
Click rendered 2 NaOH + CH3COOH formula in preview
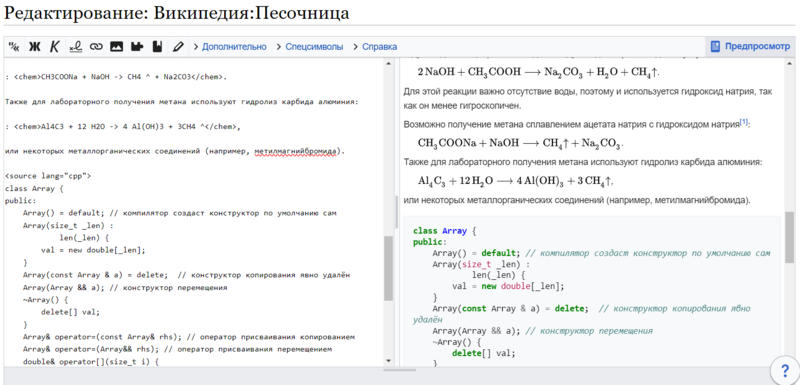coord(539,72)
